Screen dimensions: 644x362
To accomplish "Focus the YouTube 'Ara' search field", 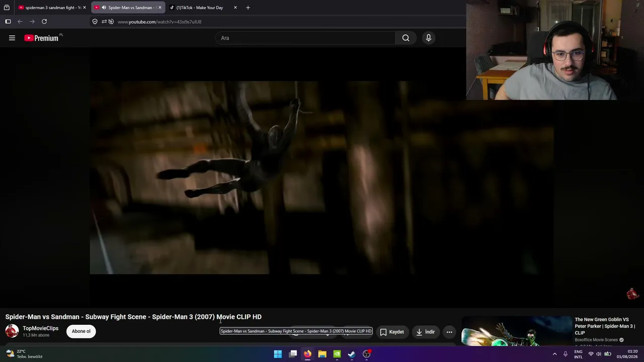I will [x=305, y=38].
